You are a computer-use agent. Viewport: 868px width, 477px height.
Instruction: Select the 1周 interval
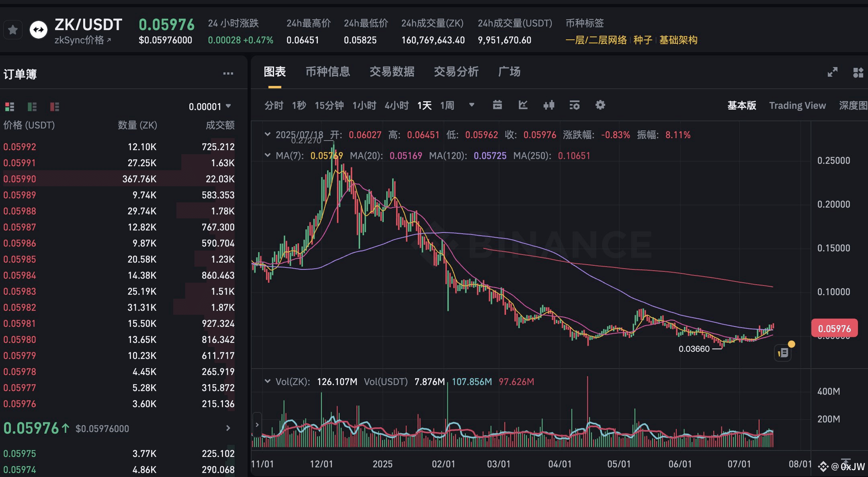click(x=447, y=106)
